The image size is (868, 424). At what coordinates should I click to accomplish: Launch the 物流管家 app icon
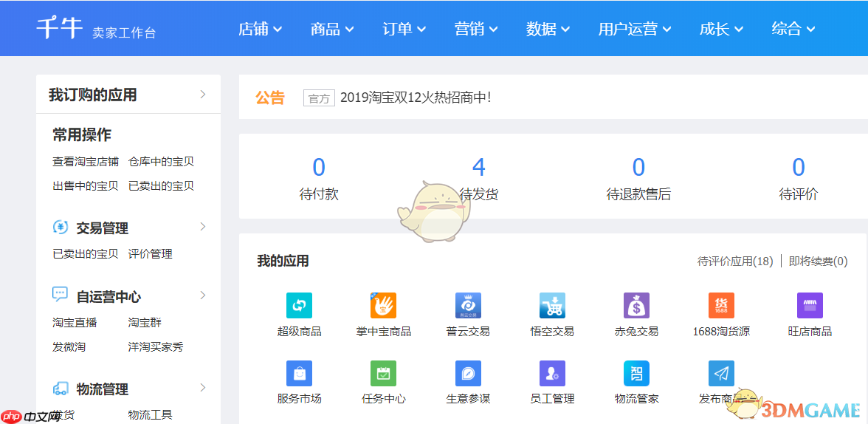pos(636,374)
